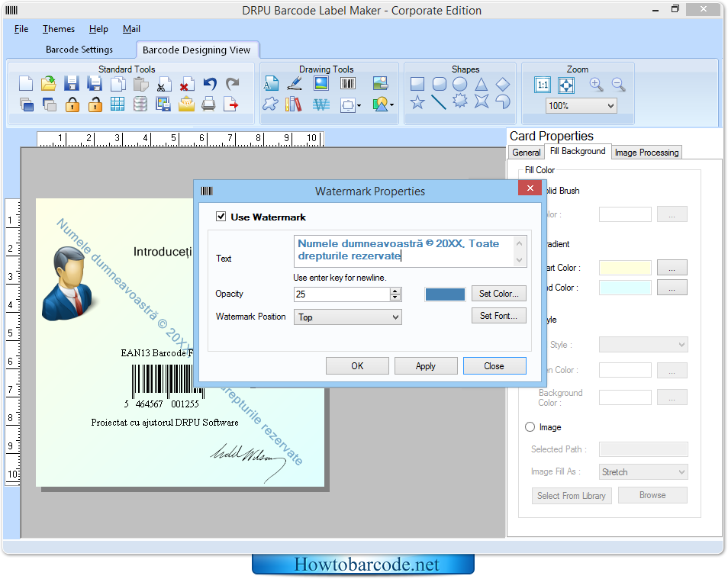Select the Image fill radio button
Screen dimensions: 728x579
[x=530, y=427]
